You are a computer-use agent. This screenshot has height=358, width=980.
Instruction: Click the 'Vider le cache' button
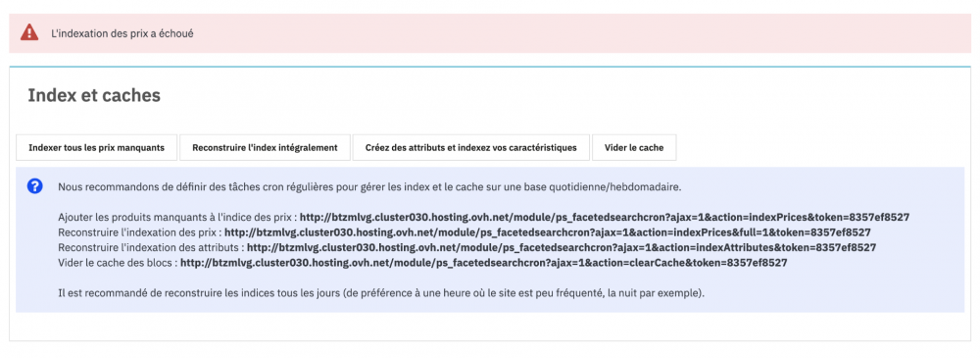click(634, 148)
